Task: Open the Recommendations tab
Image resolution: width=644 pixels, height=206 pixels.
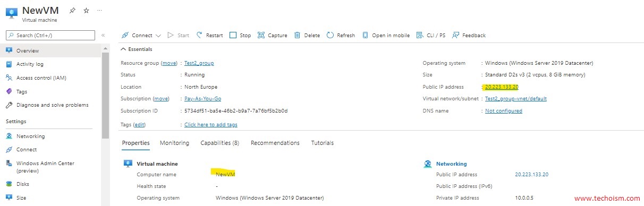Action: [x=275, y=143]
